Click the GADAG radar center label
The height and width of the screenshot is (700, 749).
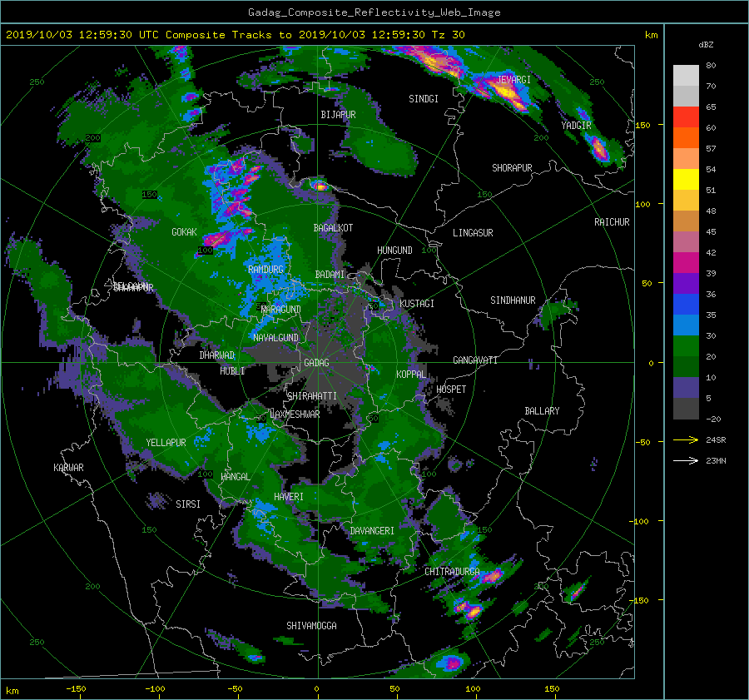[316, 363]
